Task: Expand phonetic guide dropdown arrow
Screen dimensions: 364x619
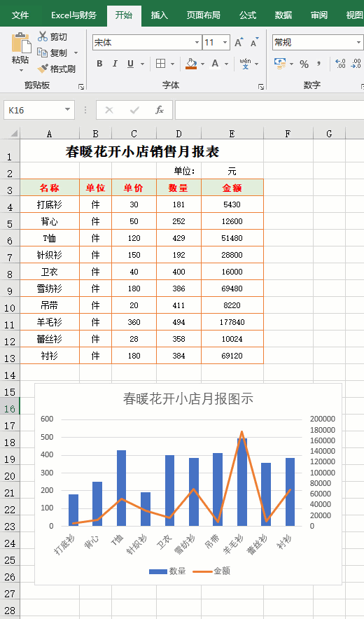Action: point(257,64)
